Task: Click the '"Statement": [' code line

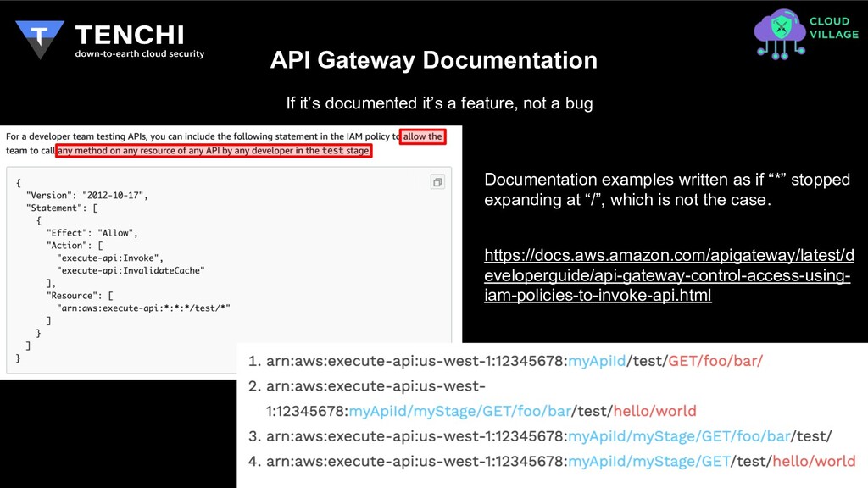Action: click(x=62, y=208)
